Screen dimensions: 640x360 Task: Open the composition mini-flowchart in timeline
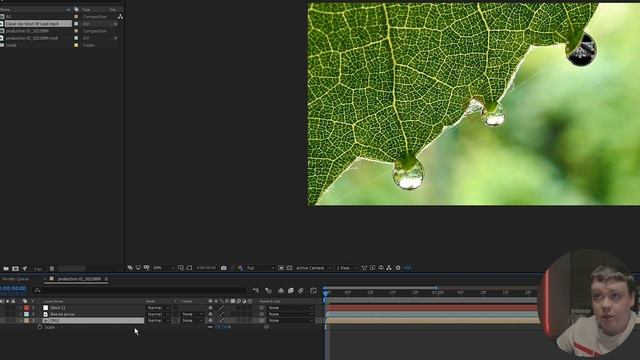(256, 291)
